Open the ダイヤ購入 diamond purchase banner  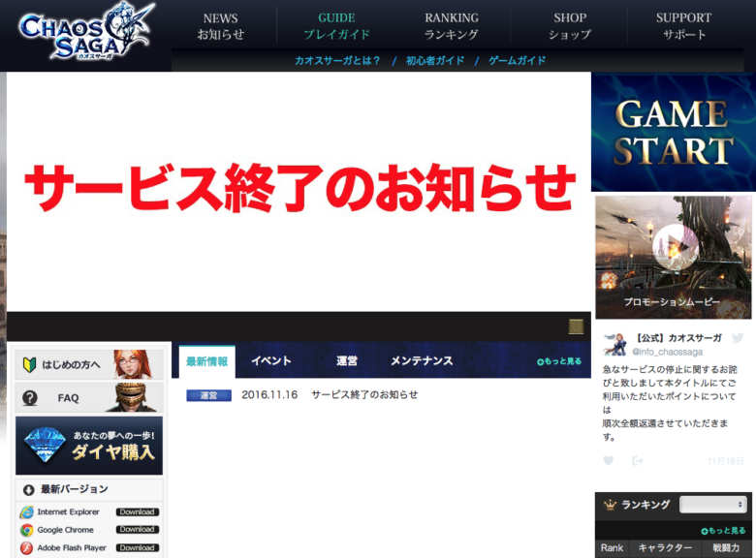click(89, 446)
